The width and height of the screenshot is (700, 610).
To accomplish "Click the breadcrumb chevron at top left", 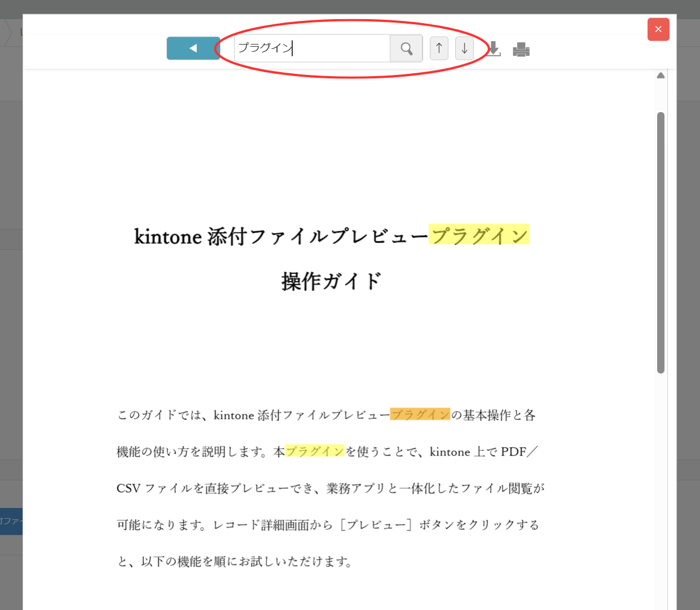I will 10,32.
